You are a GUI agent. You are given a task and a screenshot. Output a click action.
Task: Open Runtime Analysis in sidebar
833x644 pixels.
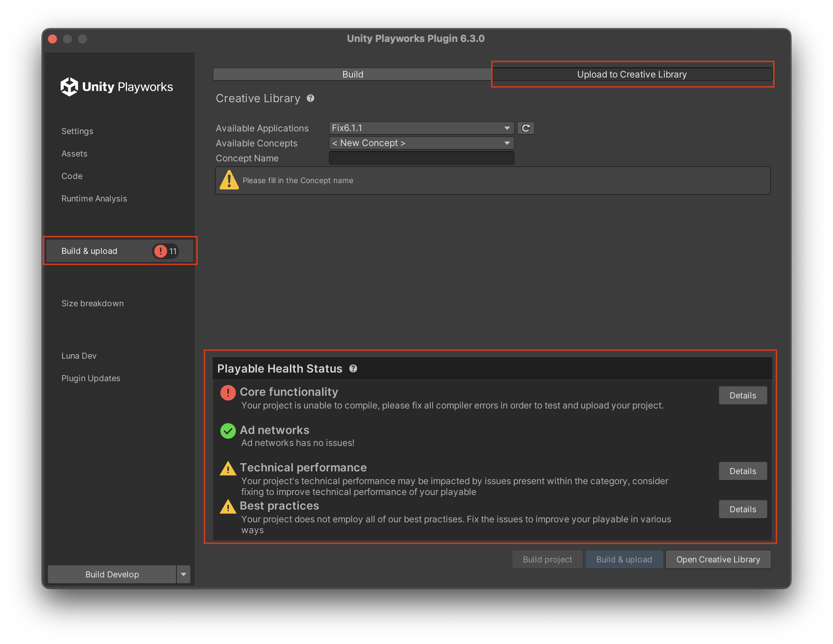pyautogui.click(x=94, y=199)
